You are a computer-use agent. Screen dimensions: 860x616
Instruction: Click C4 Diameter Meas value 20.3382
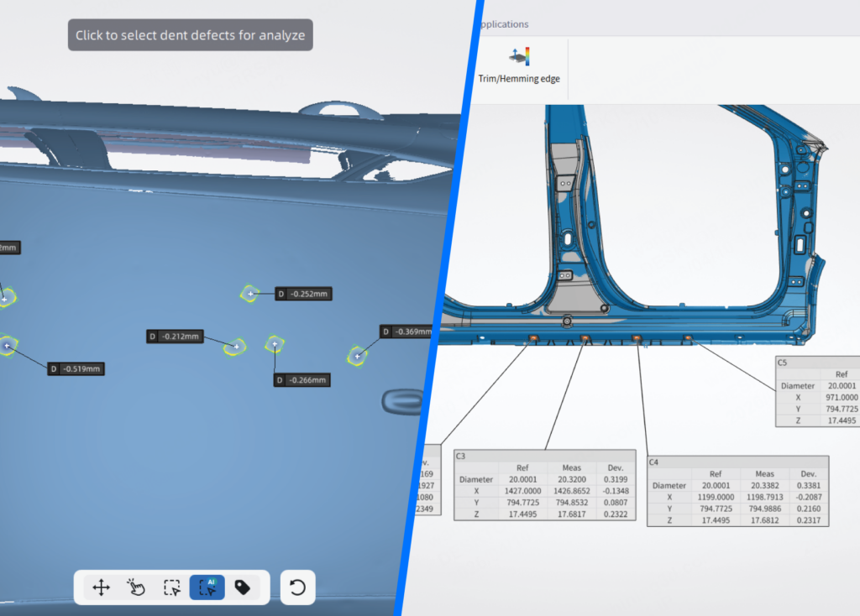764,485
